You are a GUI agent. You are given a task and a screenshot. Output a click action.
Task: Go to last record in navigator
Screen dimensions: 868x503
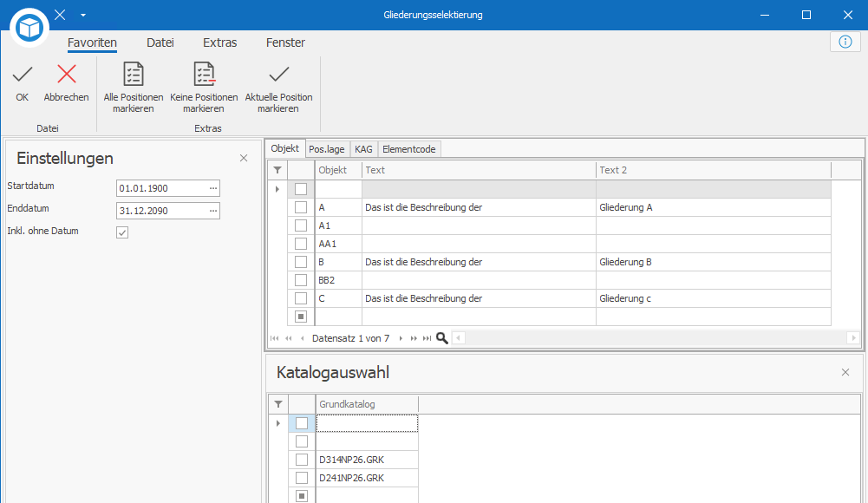coord(427,338)
